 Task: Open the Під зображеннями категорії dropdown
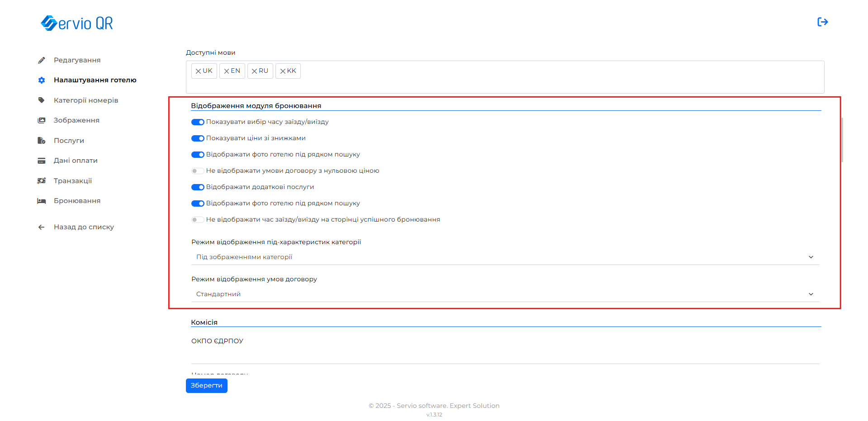504,257
